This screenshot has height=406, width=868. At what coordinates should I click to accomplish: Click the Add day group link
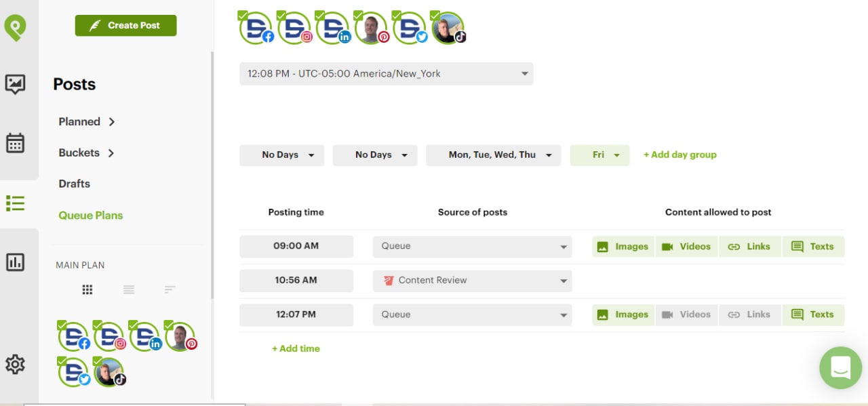[x=679, y=155]
